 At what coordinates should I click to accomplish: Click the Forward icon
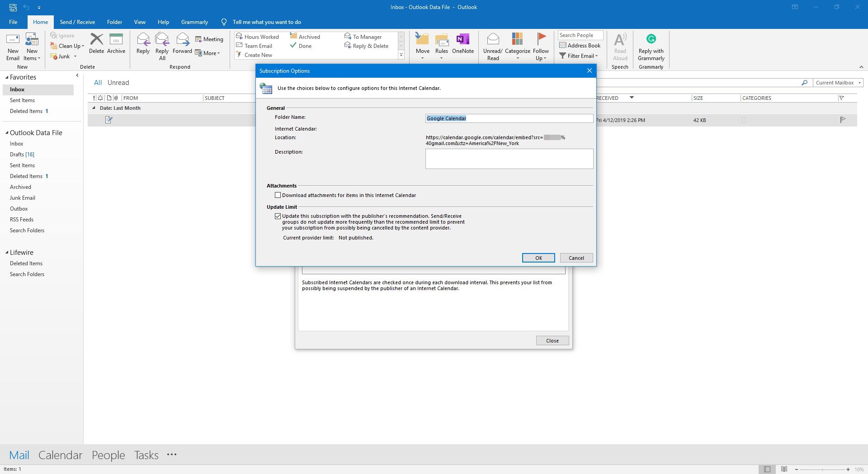(183, 39)
